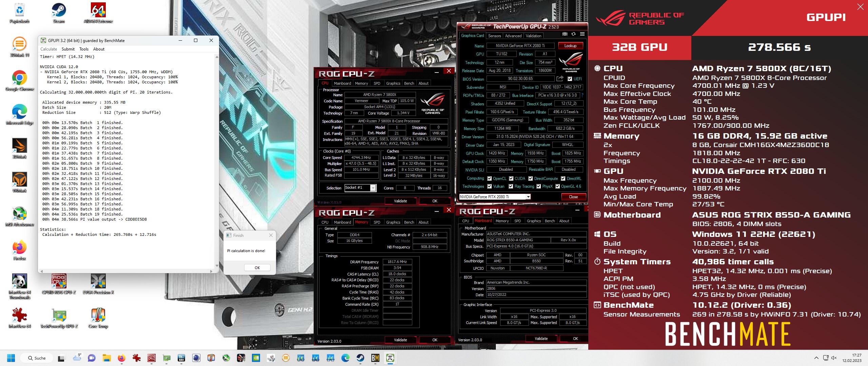Open AIDA64 Extreme desktop shortcut
Viewport: 868px width, 366px height.
click(98, 13)
